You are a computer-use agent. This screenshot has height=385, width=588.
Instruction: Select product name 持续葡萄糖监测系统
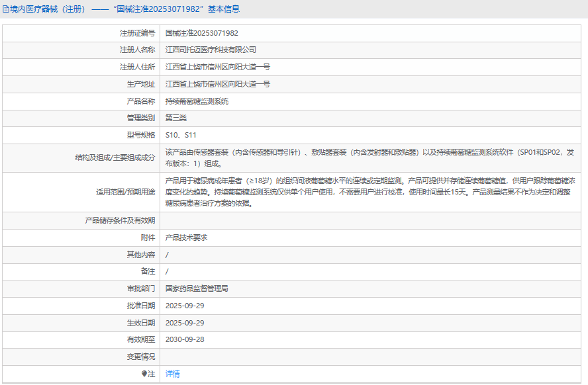pyautogui.click(x=197, y=101)
